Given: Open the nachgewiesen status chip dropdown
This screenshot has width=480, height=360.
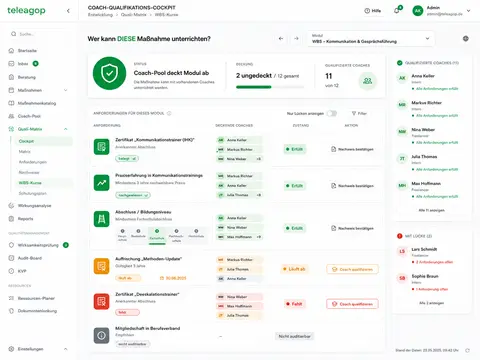Looking at the screenshot, I should (x=133, y=195).
